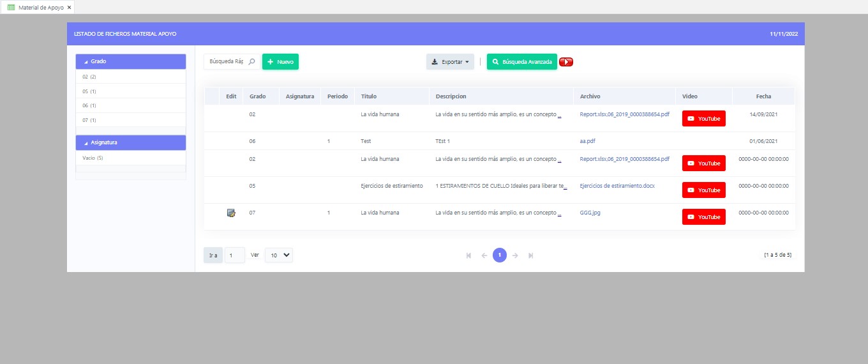
Task: Click the previous page arrow
Action: [484, 255]
